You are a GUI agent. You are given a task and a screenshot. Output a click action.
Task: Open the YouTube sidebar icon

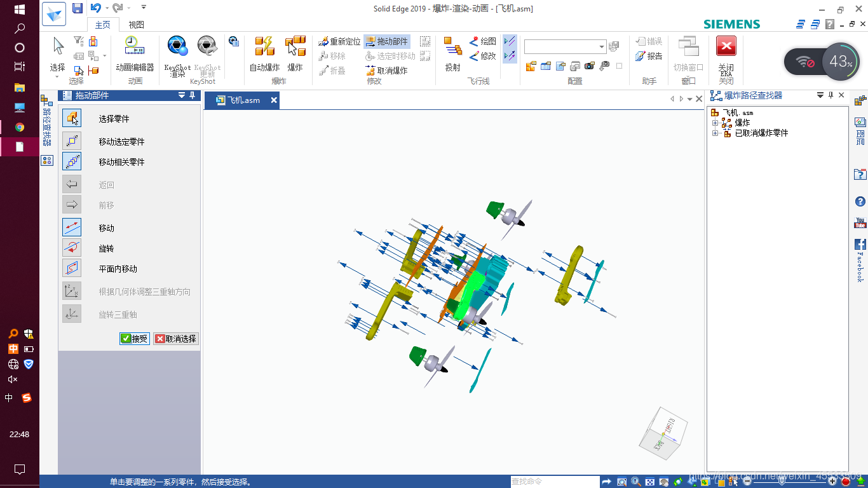(860, 223)
